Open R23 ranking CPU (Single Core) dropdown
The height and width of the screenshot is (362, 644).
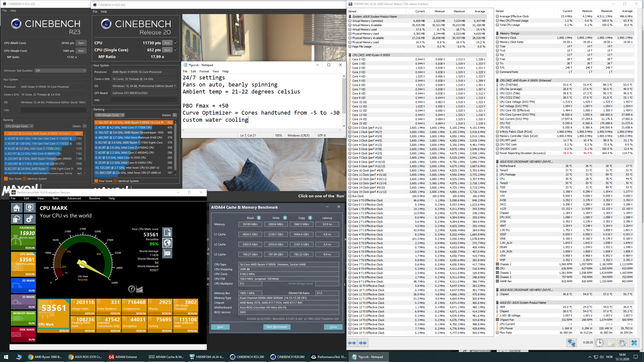click(19, 126)
